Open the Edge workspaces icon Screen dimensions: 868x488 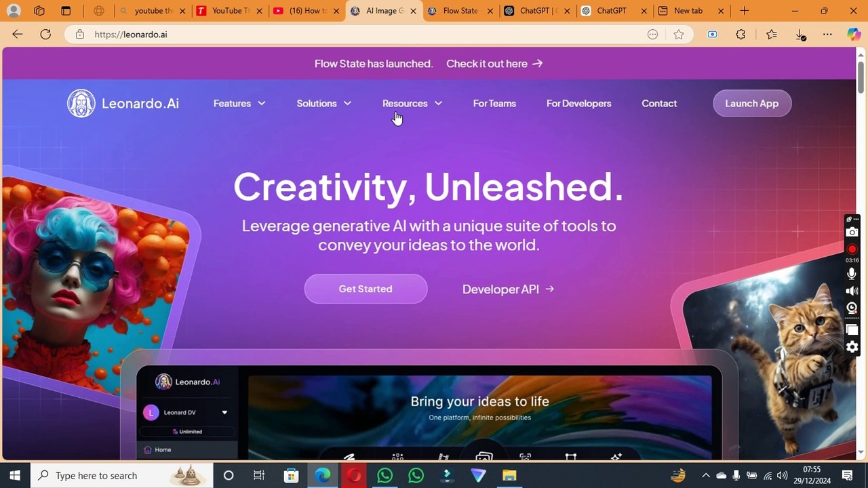pos(39,11)
